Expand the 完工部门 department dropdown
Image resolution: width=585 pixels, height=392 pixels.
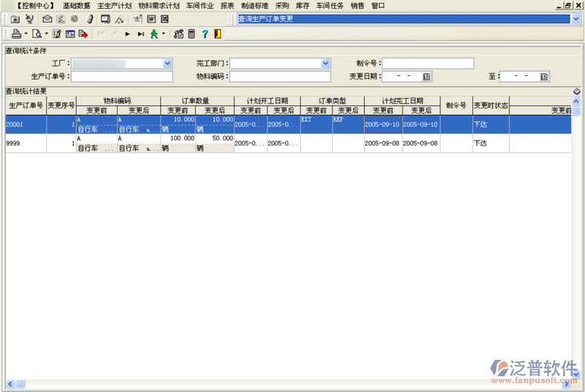[x=326, y=64]
